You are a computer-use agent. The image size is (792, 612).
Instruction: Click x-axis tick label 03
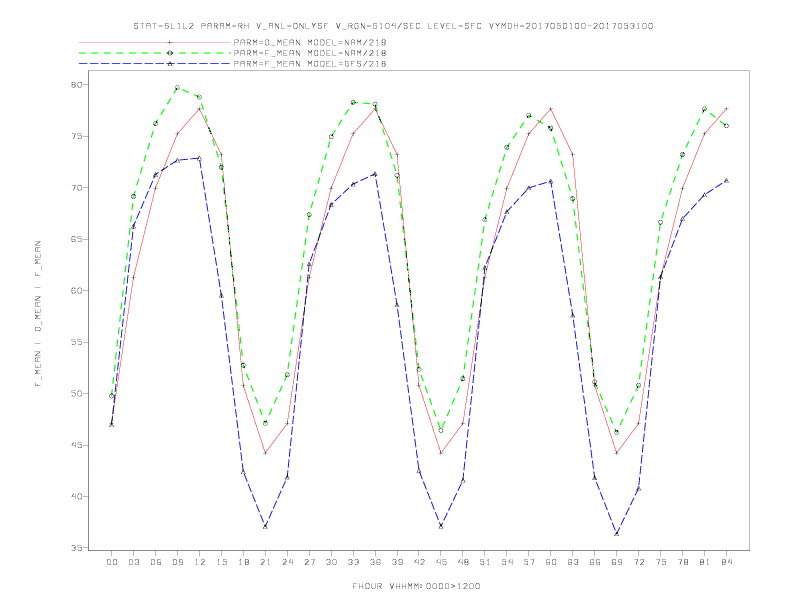[x=133, y=562]
